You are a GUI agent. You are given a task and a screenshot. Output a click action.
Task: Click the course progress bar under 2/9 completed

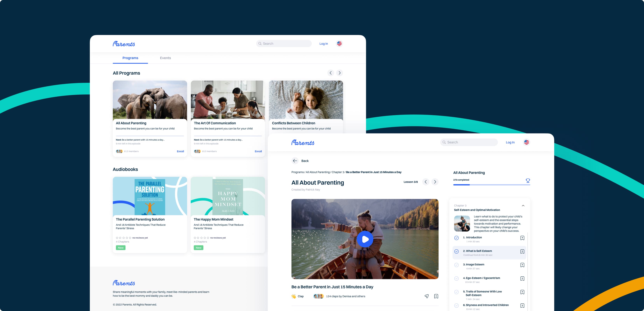coord(491,185)
